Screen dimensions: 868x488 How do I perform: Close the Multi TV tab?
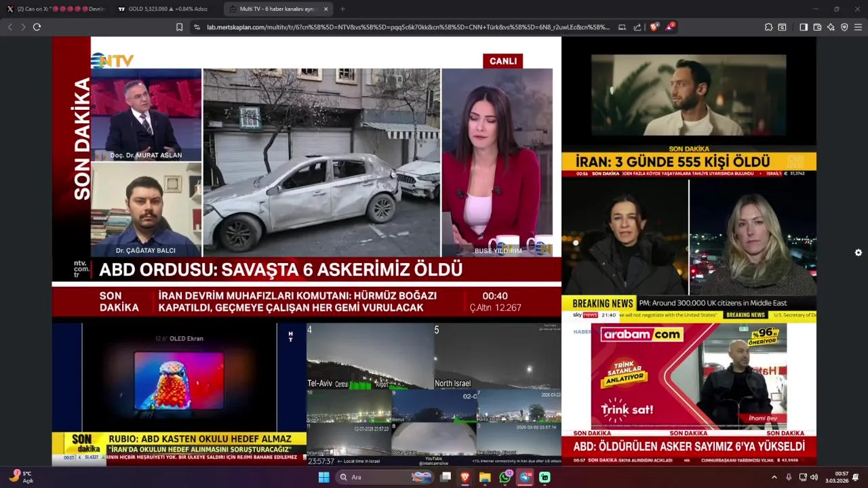coord(325,9)
